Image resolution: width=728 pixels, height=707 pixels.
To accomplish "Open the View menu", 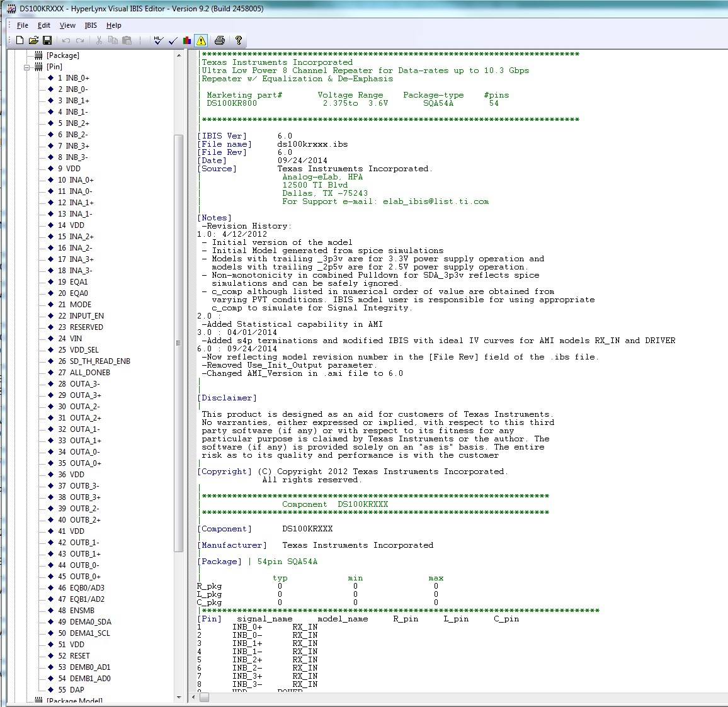I will 67,26.
